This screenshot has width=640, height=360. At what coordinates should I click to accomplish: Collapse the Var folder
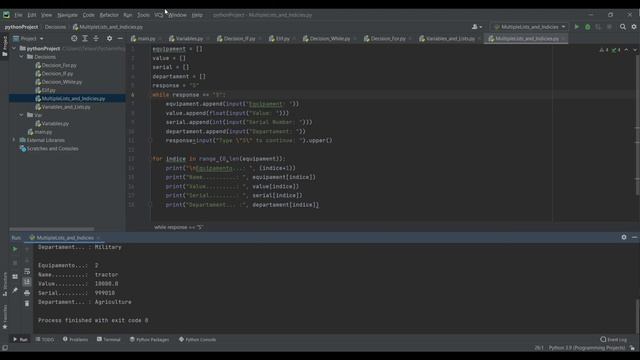22,115
